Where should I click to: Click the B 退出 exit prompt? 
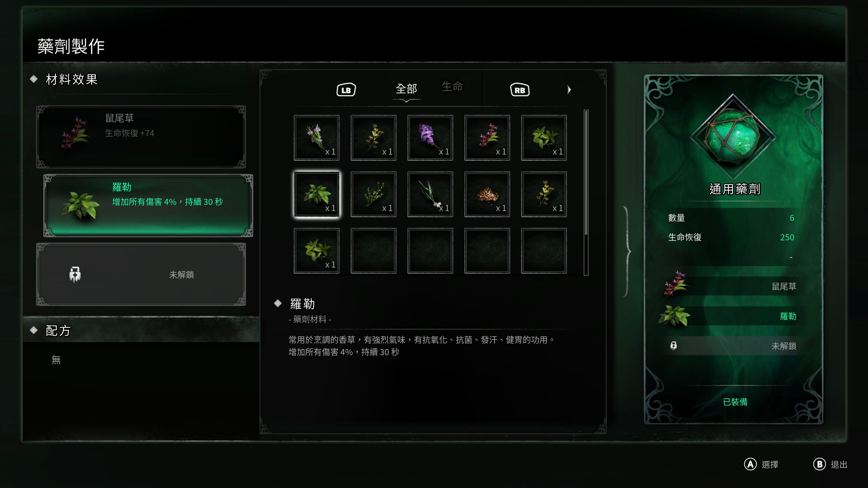click(830, 464)
